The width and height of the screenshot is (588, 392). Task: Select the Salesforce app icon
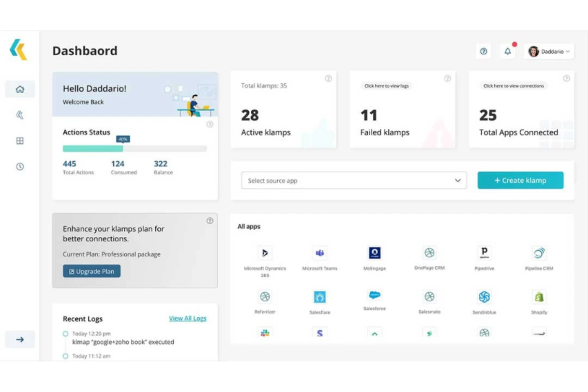pyautogui.click(x=374, y=295)
